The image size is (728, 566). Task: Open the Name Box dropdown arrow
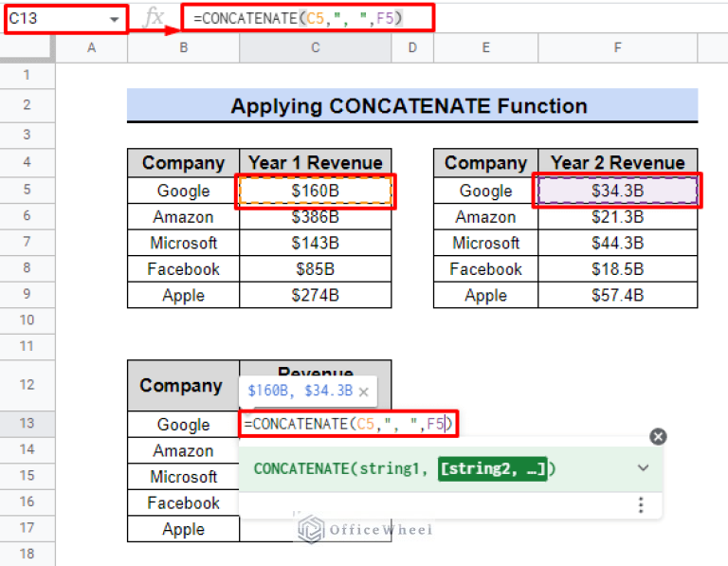tap(114, 19)
